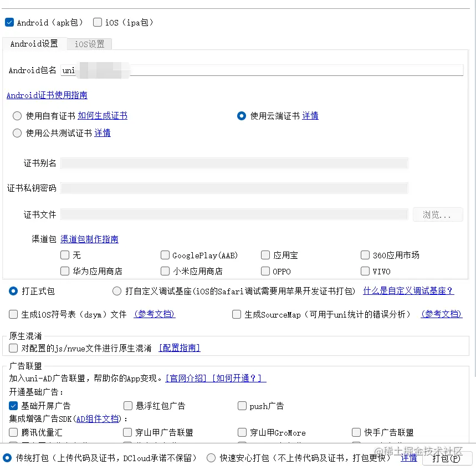Click the 证书别名 input field
This screenshot has width=476, height=470.
[234, 164]
